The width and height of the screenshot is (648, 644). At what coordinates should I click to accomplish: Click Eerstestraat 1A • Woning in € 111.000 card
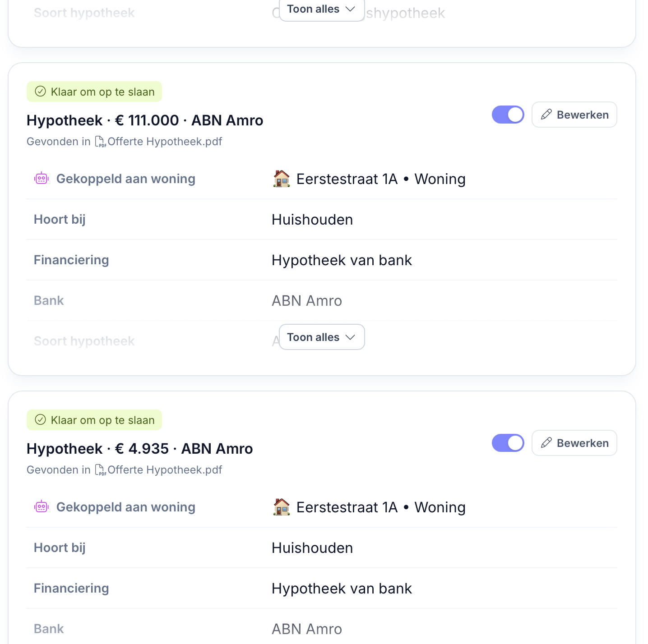tap(381, 179)
